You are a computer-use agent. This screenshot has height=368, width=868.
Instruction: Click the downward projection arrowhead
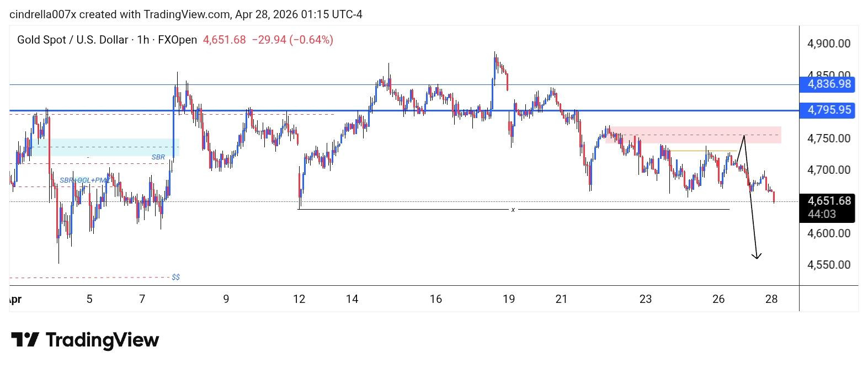pyautogui.click(x=757, y=255)
